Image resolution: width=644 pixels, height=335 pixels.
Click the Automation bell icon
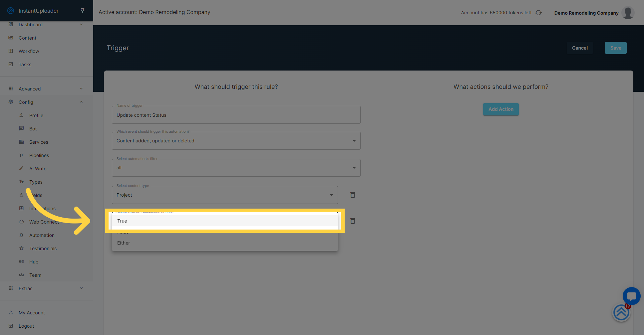click(x=21, y=235)
